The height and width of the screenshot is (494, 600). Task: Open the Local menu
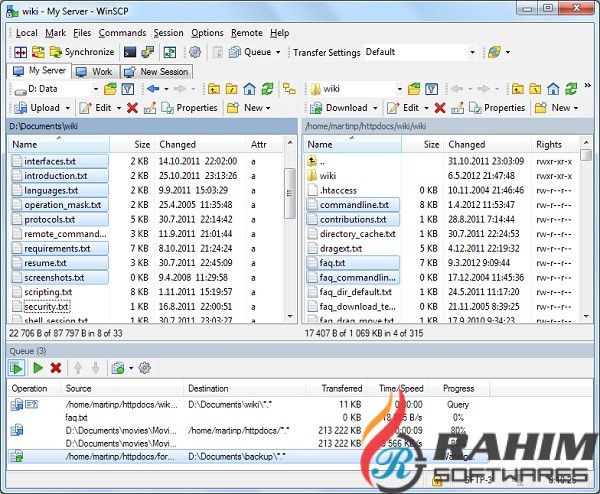[x=26, y=33]
